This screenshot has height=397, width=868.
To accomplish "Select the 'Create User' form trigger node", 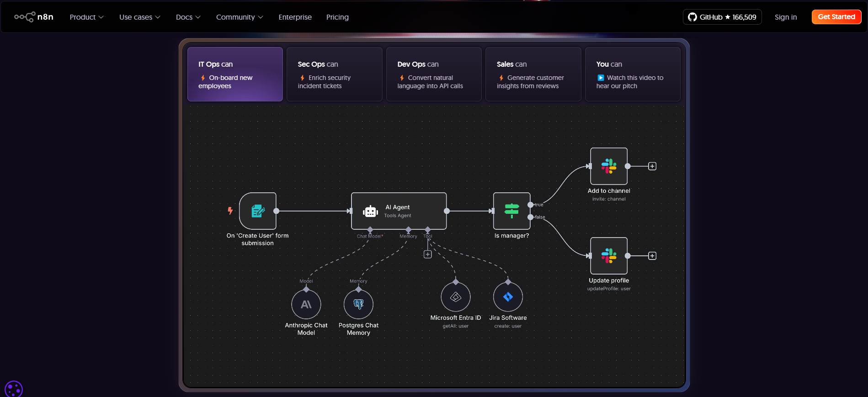I will pos(258,211).
